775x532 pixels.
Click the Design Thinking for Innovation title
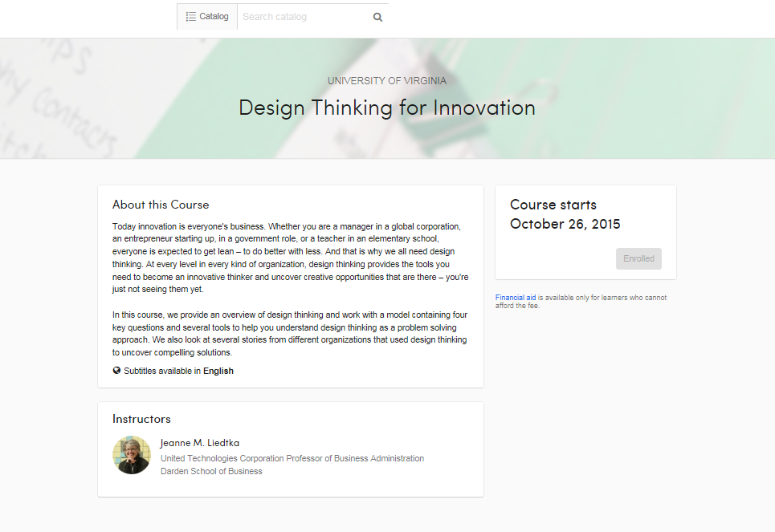(387, 108)
